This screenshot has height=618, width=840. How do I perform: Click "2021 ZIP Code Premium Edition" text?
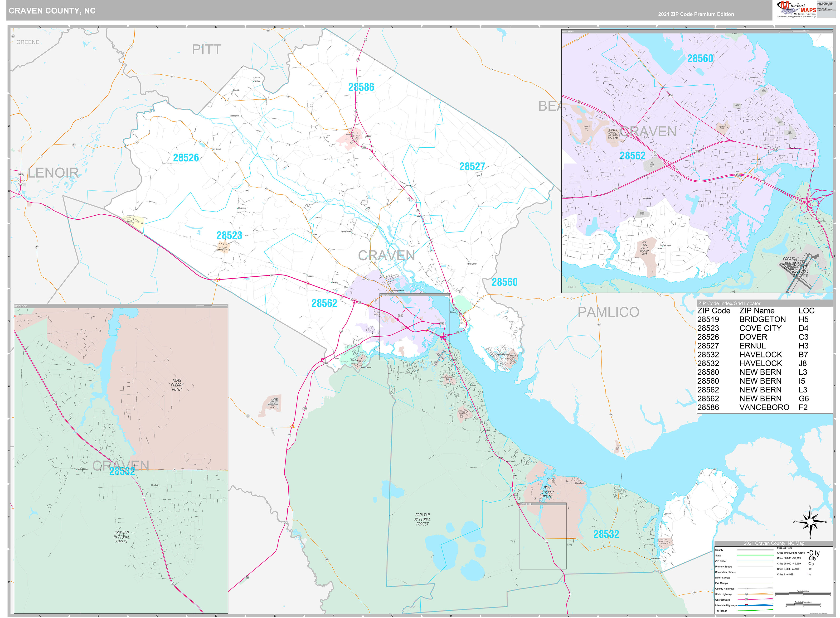pos(696,14)
